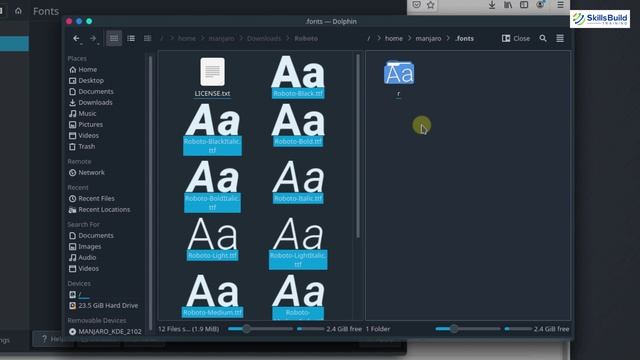Image resolution: width=640 pixels, height=360 pixels.
Task: Select Roboto-Italic.ttf font file
Action: click(x=298, y=183)
